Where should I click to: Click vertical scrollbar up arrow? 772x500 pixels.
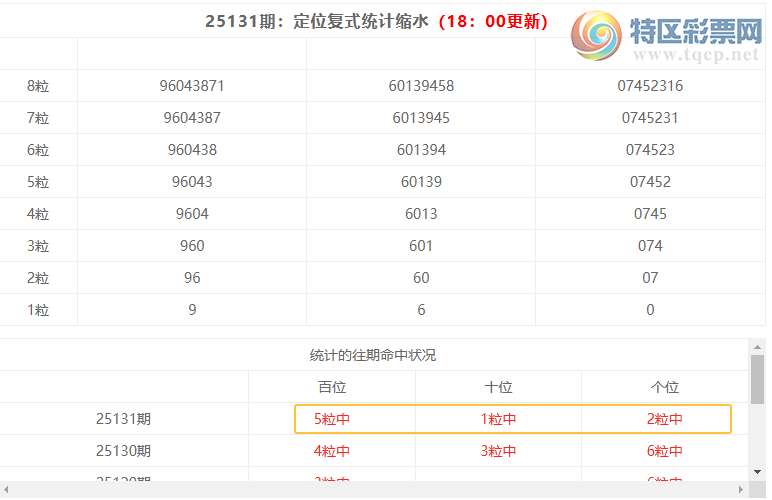click(x=757, y=346)
